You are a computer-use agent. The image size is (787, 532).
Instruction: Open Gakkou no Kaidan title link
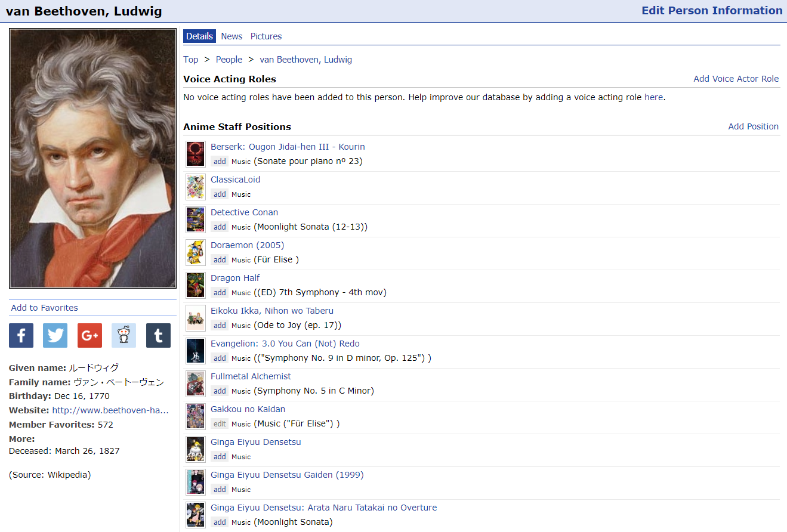[x=248, y=409]
